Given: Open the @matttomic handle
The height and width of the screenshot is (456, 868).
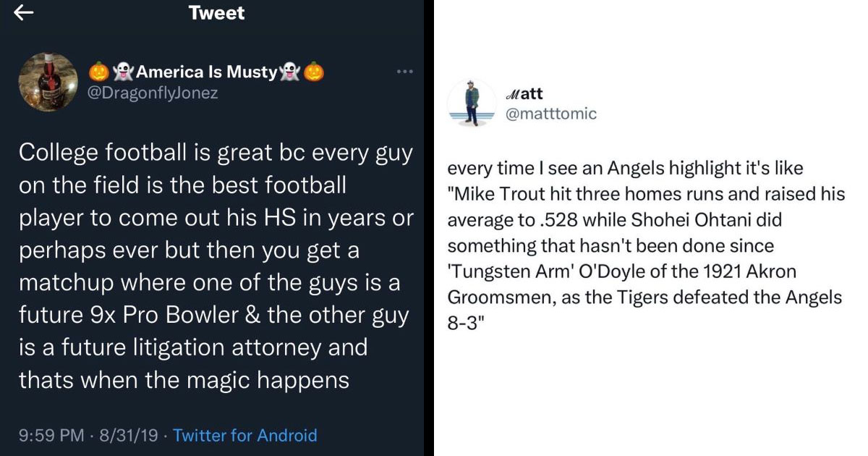Looking at the screenshot, I should pyautogui.click(x=553, y=114).
